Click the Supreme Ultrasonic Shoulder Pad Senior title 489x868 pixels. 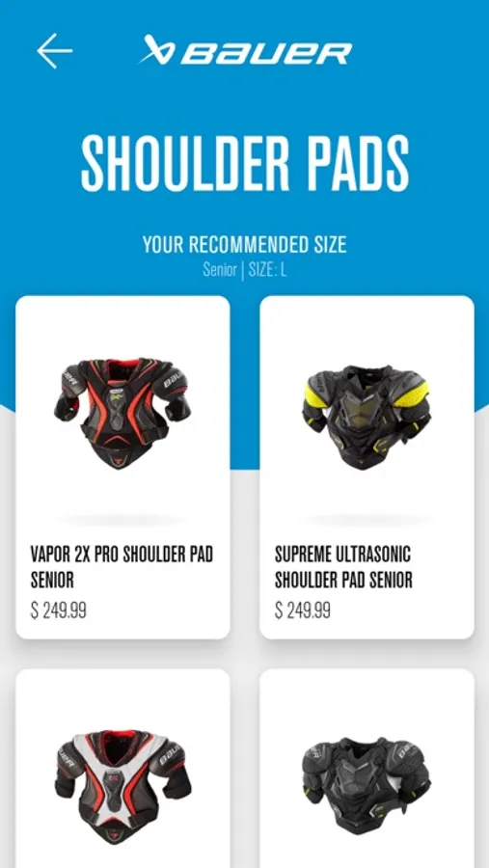tap(343, 567)
